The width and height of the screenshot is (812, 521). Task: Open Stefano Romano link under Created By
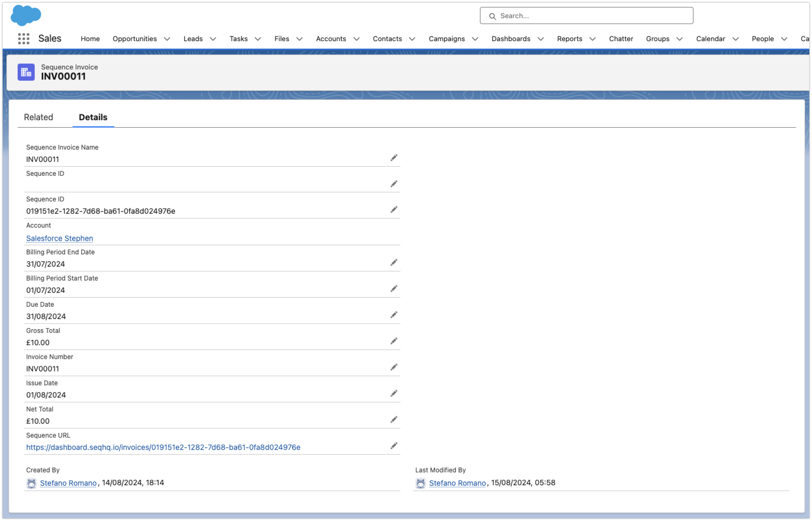pos(68,483)
